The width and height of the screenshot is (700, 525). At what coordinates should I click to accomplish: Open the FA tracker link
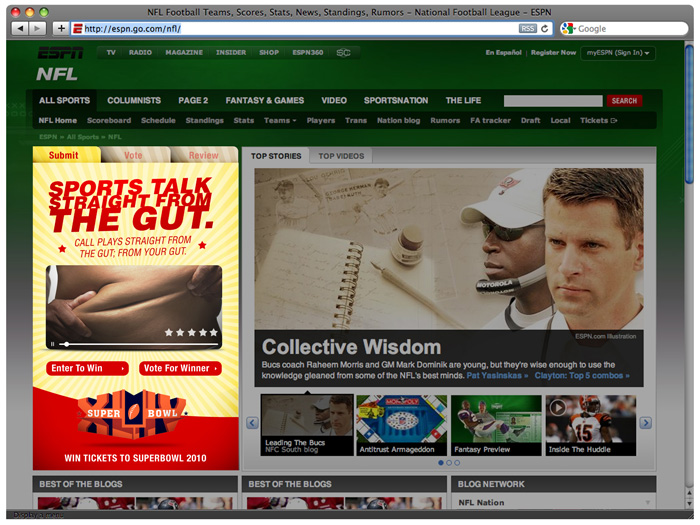(490, 121)
